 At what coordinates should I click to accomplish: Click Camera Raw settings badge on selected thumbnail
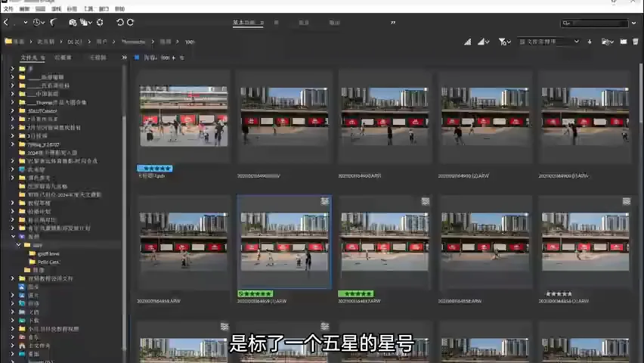point(325,201)
